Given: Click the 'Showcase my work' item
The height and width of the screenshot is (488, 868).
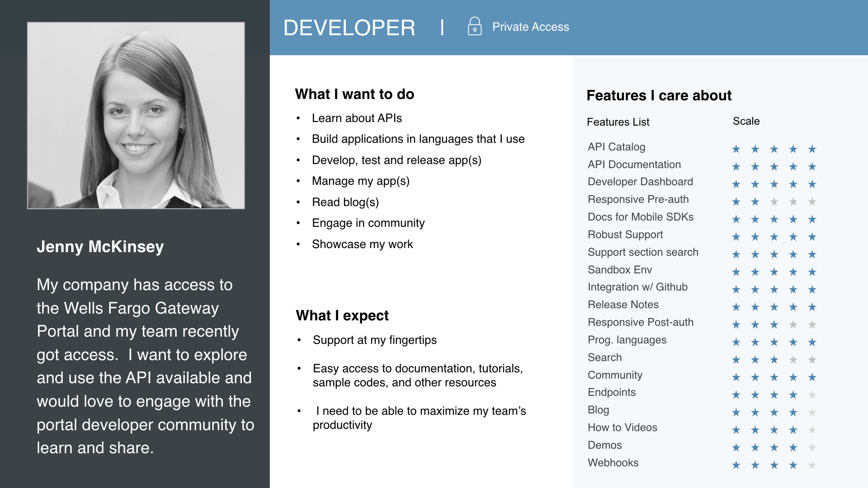Looking at the screenshot, I should 362,244.
